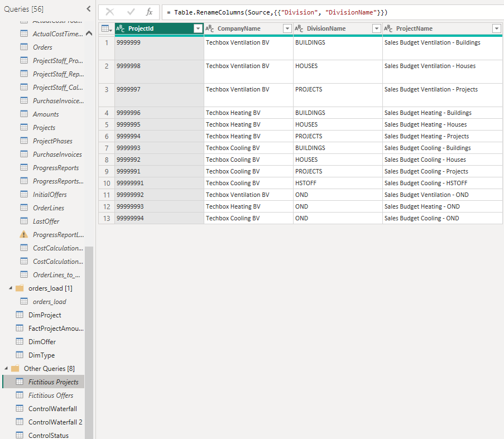Select the PurchaseInvoices query

click(x=57, y=154)
